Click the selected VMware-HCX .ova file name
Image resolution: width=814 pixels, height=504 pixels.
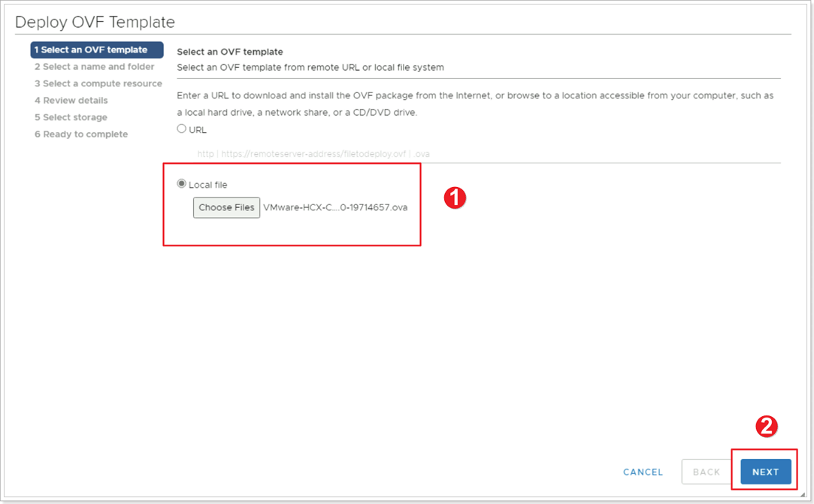point(335,207)
